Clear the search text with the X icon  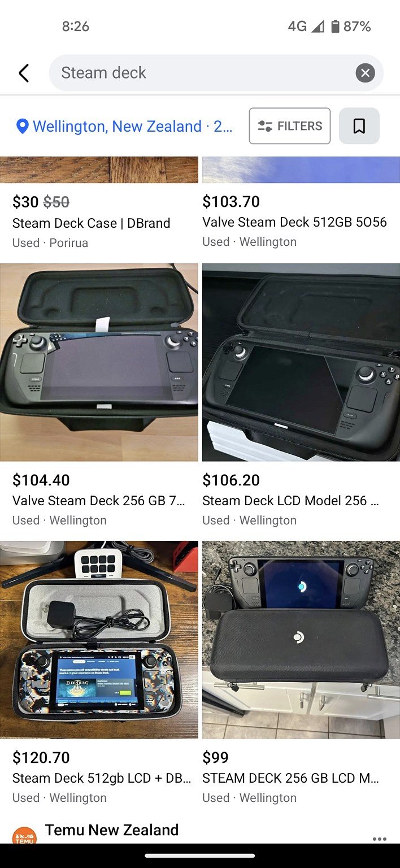click(365, 73)
